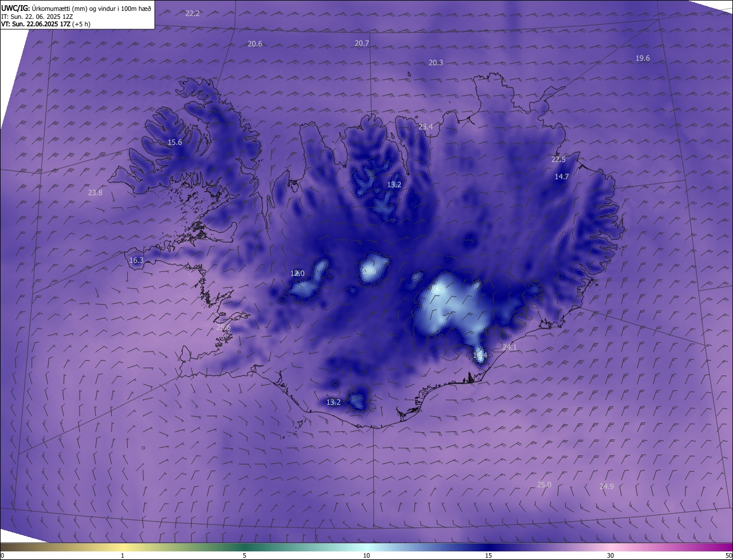733x560 pixels.
Task: Click the 30 tick on the color scale
Action: tap(610, 555)
